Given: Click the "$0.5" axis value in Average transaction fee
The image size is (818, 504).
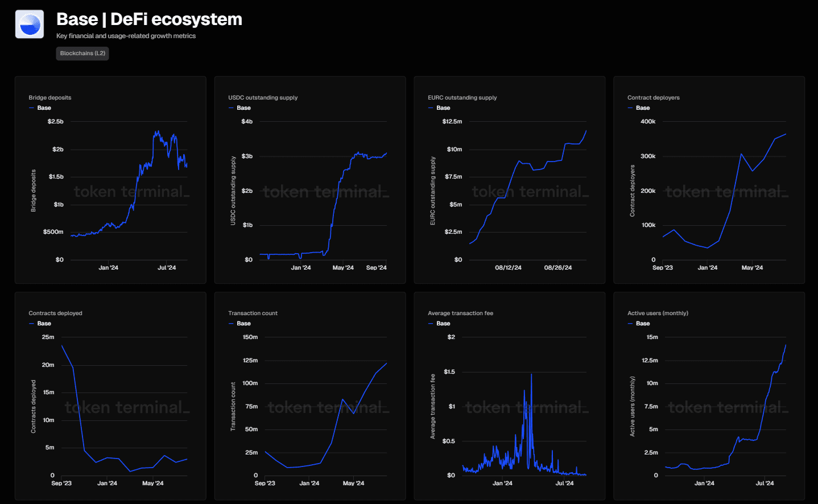Looking at the screenshot, I should click(449, 441).
